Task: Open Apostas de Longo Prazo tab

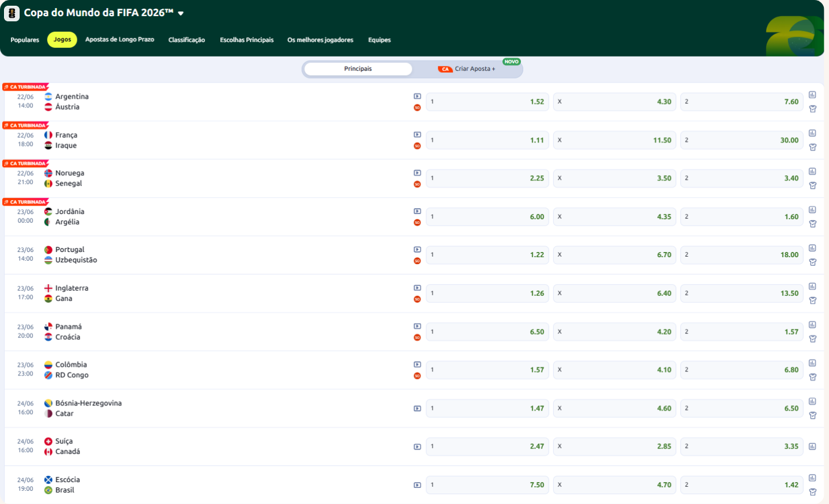Action: click(119, 39)
